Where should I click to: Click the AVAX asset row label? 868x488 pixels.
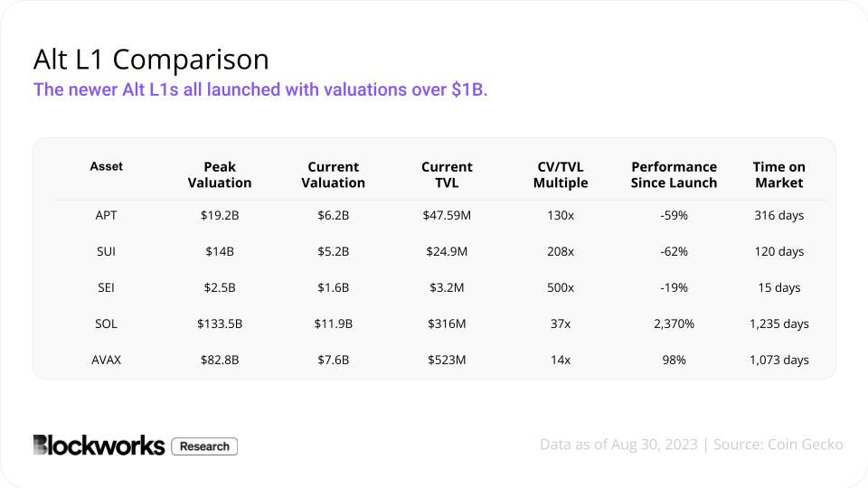coord(107,360)
